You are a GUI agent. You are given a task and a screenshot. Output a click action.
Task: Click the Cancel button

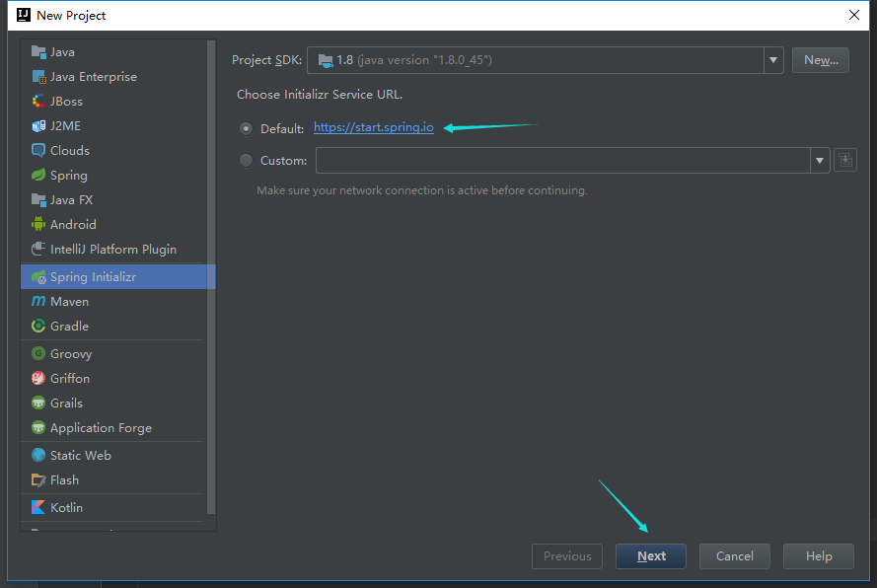[x=734, y=556]
